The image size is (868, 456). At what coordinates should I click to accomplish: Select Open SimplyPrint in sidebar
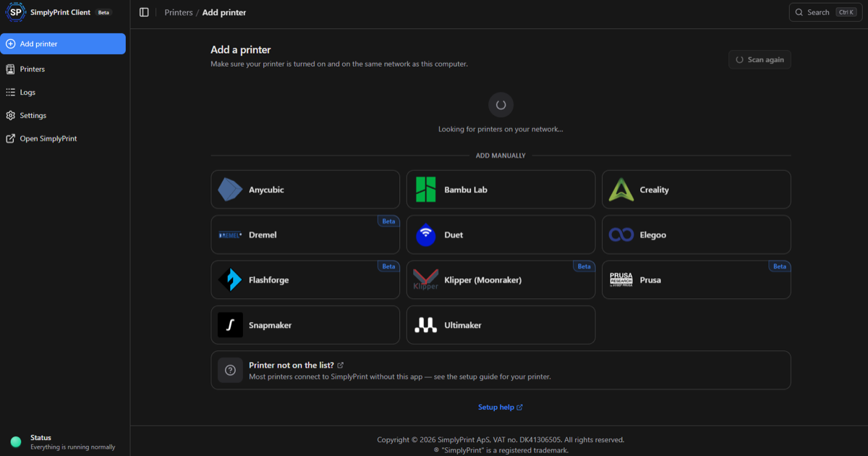tap(63, 139)
